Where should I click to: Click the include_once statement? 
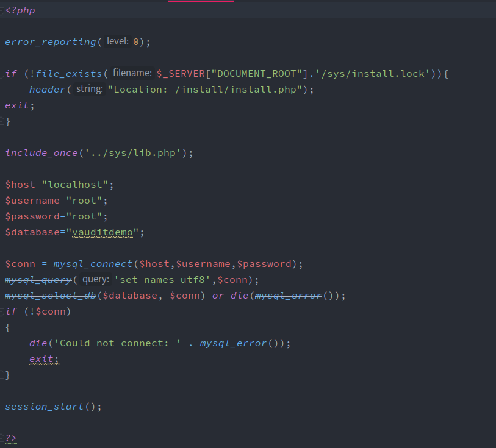pyautogui.click(x=41, y=153)
